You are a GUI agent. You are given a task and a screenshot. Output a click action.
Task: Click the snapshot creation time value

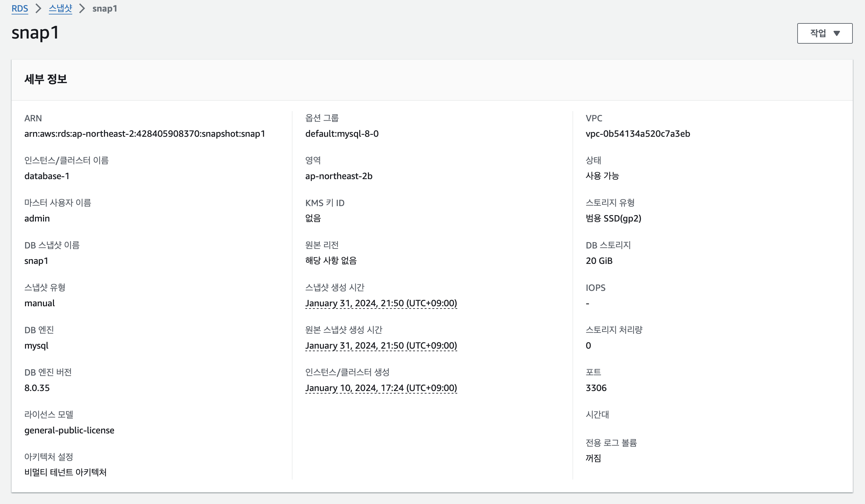click(381, 303)
